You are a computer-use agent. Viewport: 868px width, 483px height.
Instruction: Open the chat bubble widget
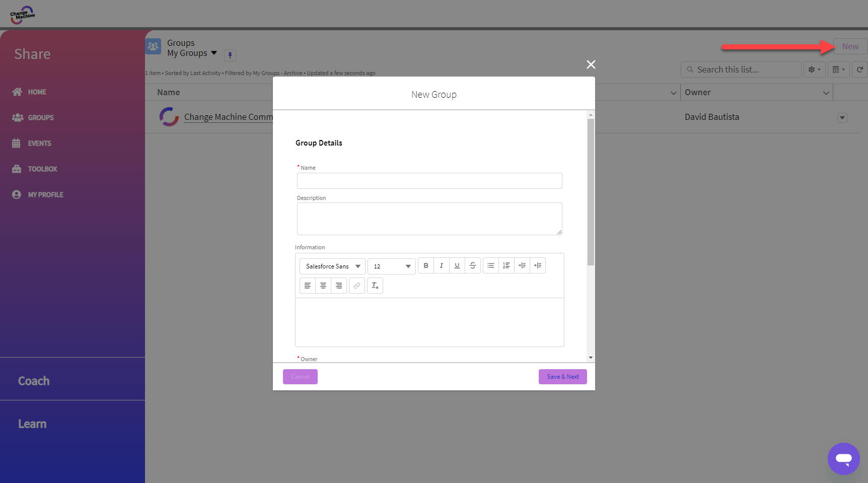point(843,459)
